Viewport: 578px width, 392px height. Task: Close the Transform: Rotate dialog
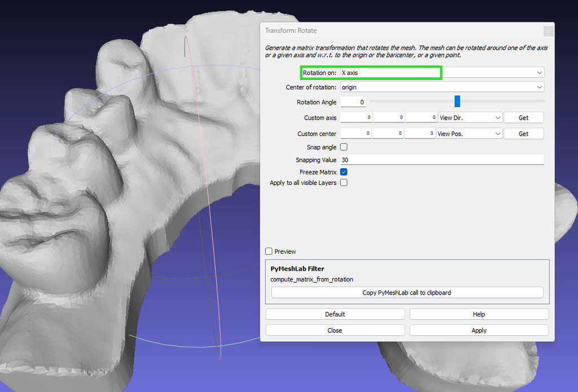335,330
